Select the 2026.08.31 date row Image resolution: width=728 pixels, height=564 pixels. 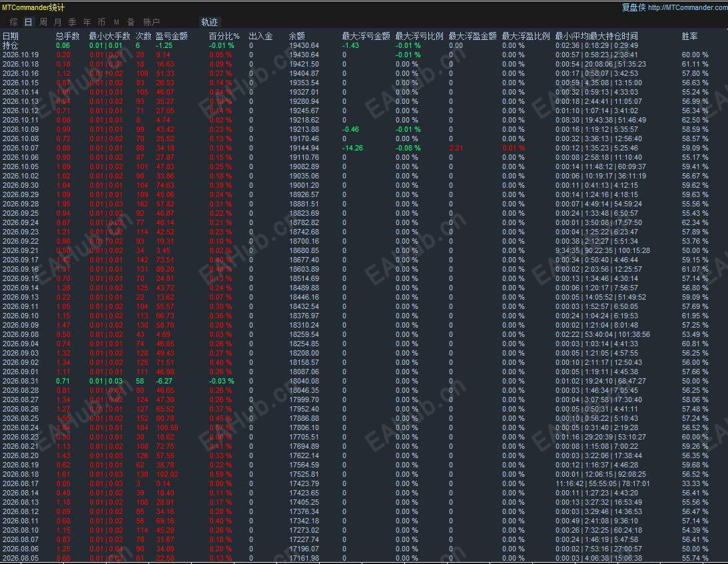pos(21,381)
